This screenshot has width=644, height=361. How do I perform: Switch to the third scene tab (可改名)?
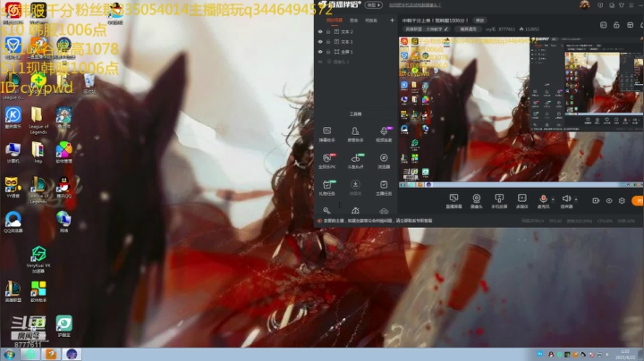tap(371, 20)
